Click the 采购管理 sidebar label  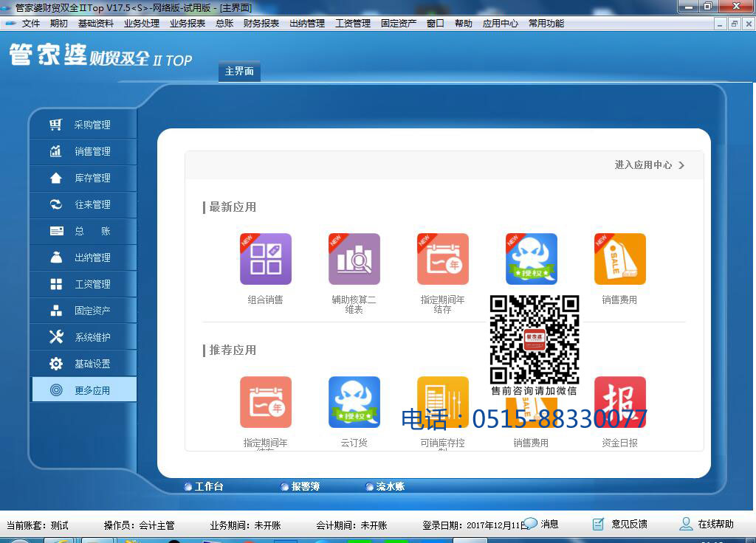tap(92, 125)
